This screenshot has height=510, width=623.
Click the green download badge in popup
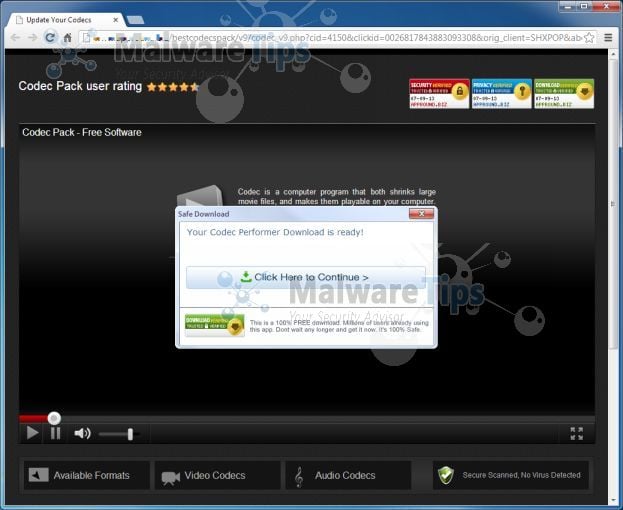215,325
